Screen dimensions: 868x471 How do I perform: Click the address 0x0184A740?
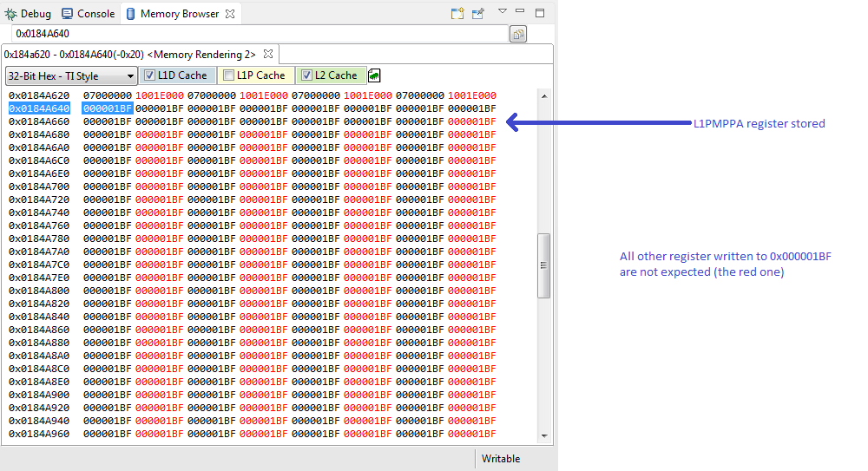39,213
